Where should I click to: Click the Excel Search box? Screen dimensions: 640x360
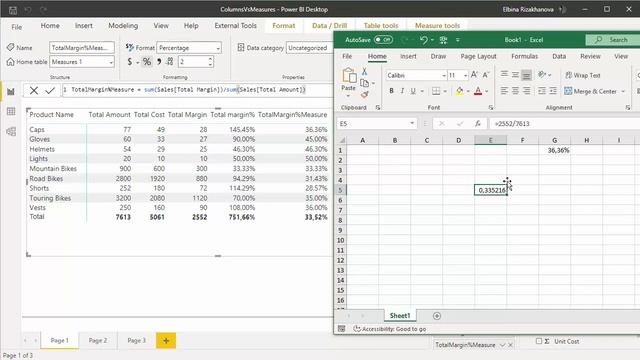pos(612,40)
